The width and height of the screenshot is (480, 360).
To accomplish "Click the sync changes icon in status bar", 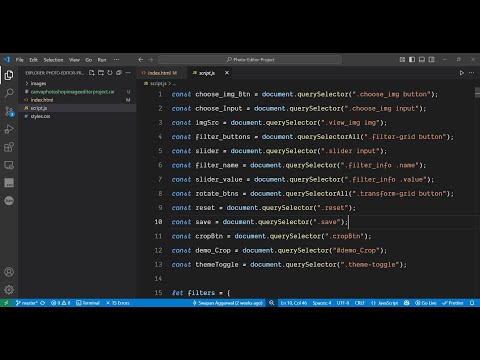I will [x=43, y=303].
